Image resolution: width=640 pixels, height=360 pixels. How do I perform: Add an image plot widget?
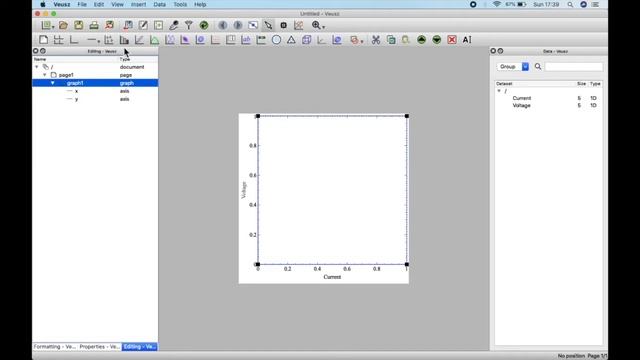click(185, 40)
